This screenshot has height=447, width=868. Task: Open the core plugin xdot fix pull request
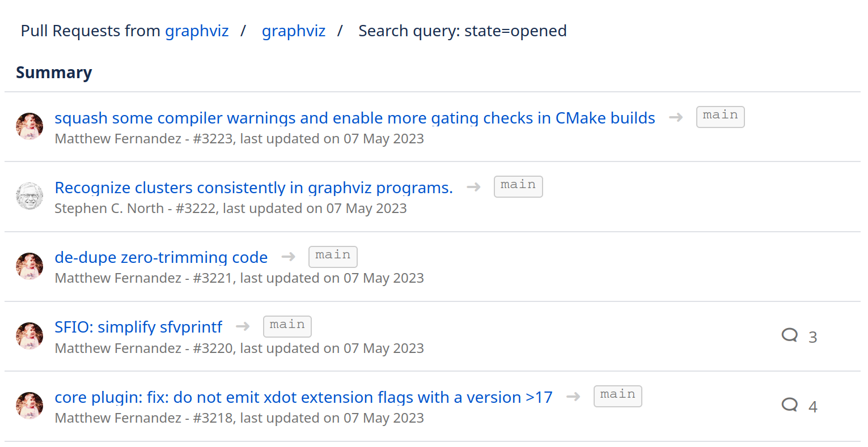pyautogui.click(x=303, y=397)
